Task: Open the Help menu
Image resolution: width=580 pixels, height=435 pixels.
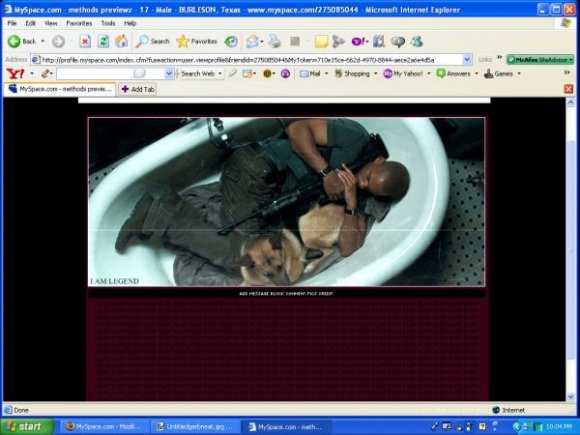Action: [130, 23]
